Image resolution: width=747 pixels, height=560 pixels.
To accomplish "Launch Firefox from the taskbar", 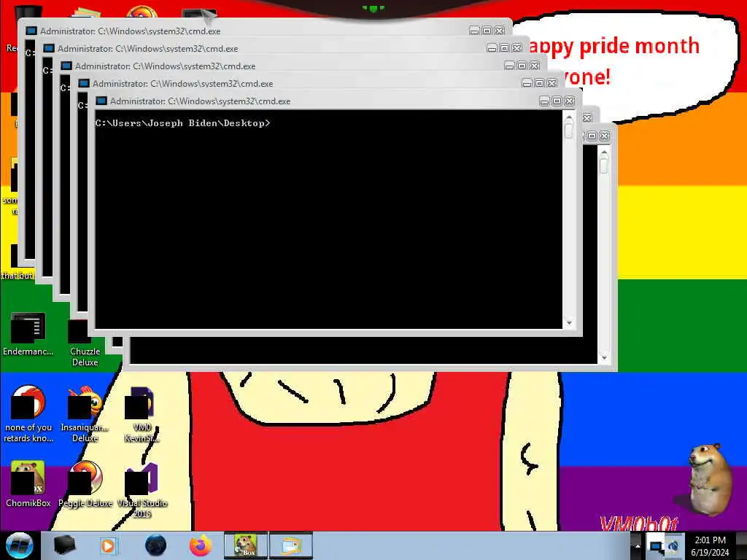I will 201,545.
